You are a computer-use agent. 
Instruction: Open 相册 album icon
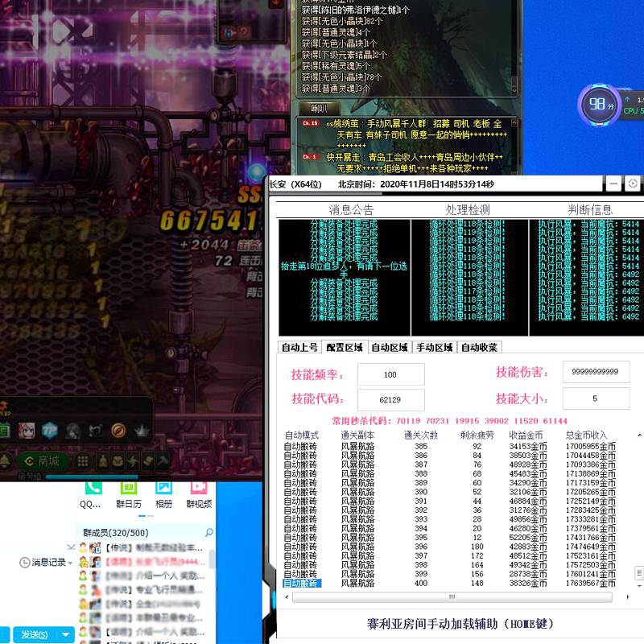coord(163,489)
